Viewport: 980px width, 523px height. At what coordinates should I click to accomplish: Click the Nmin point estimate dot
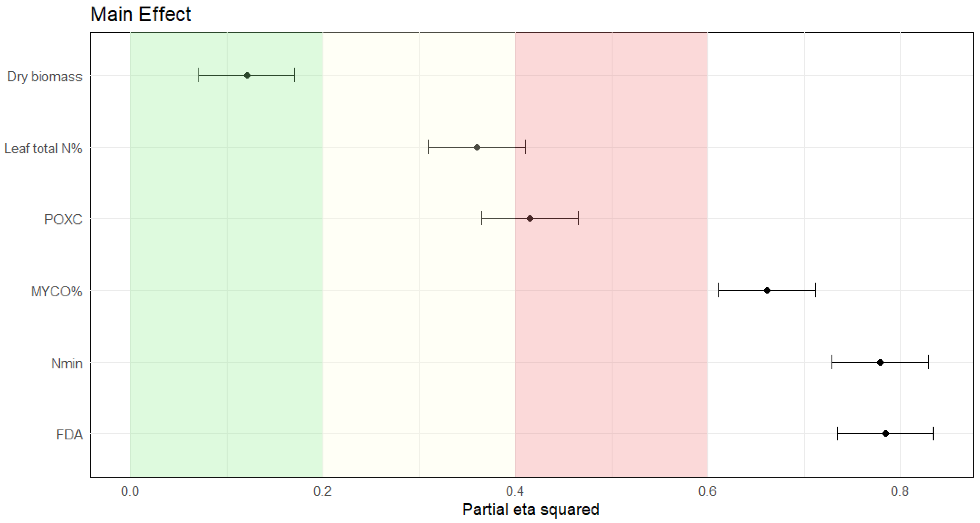880,362
